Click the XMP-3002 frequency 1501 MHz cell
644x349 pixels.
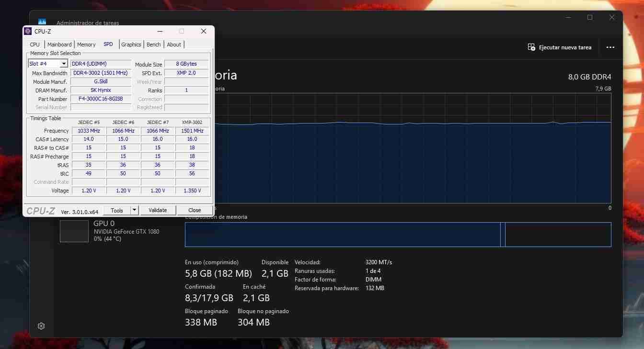click(x=192, y=131)
